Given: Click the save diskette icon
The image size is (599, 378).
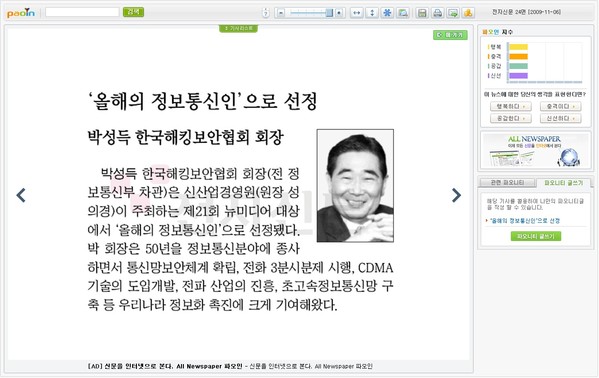Looking at the screenshot, I should point(422,13).
